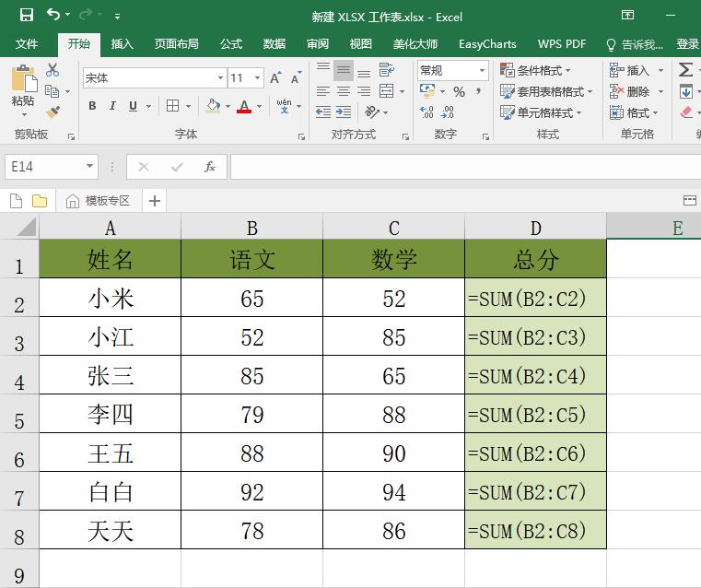
Task: Open the 文件 File menu
Action: (27, 44)
